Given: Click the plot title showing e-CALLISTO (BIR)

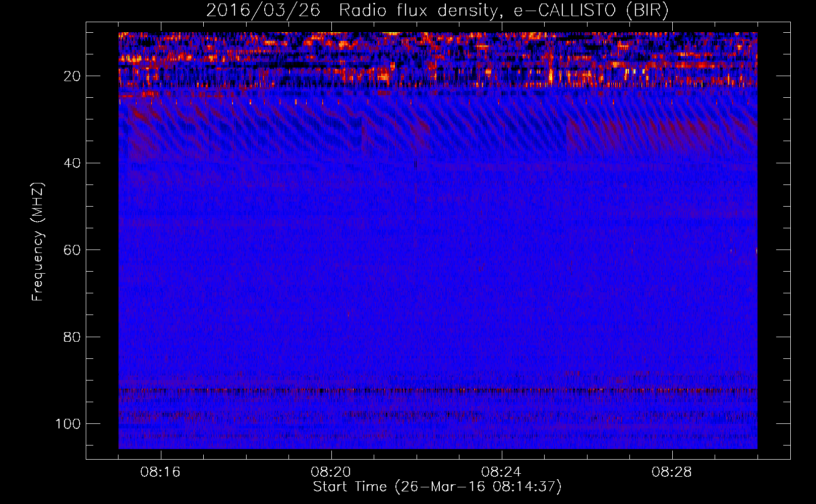Looking at the screenshot, I should pos(437,11).
